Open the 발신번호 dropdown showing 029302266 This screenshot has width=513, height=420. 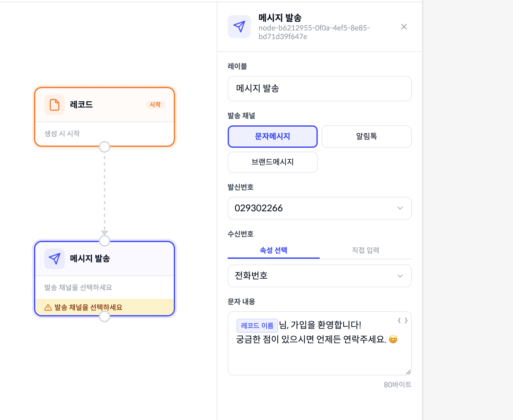pos(319,208)
